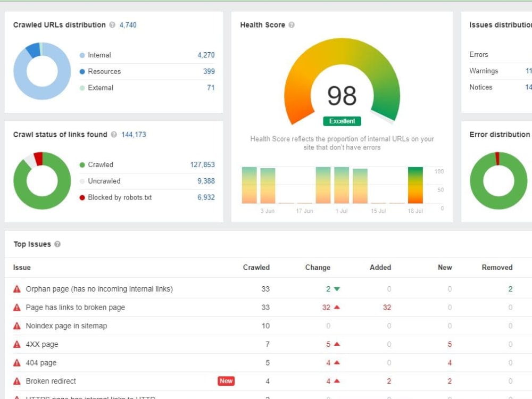Click green down arrow in Orphan page Change cell
This screenshot has width=532, height=399.
click(337, 289)
